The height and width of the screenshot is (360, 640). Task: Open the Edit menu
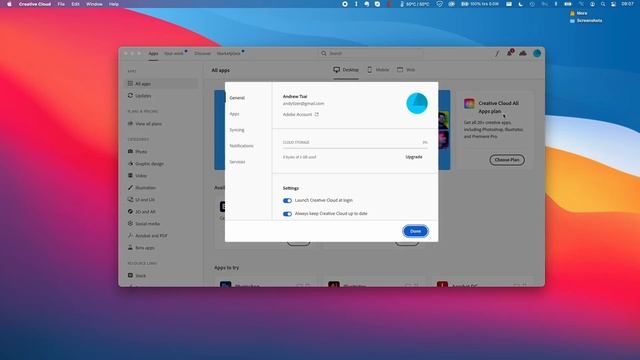tap(76, 4)
